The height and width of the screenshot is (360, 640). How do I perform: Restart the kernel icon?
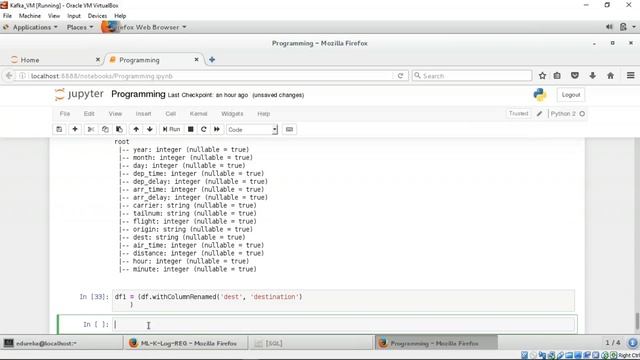(204, 129)
